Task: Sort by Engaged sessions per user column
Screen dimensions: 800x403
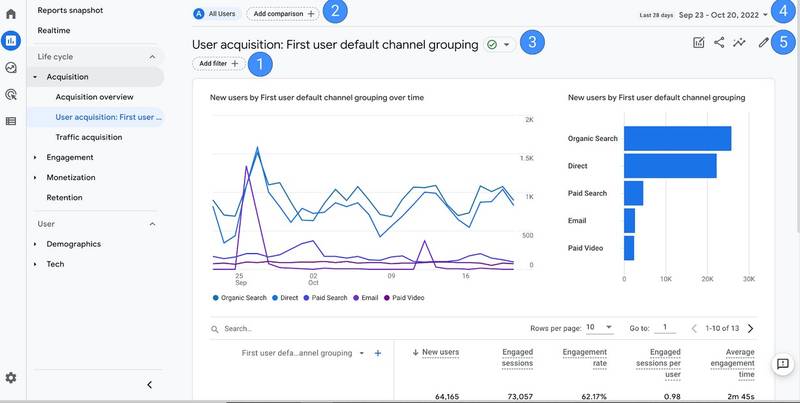Action: (x=658, y=363)
